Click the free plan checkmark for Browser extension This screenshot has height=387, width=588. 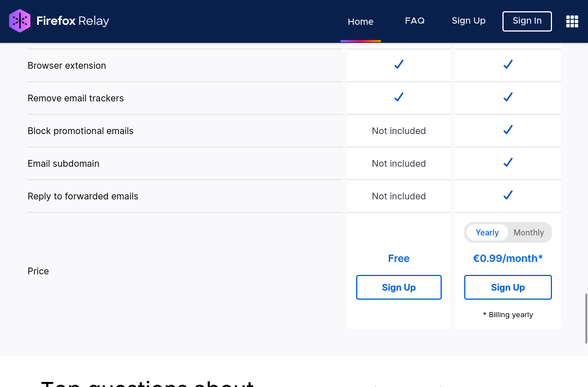tap(399, 64)
